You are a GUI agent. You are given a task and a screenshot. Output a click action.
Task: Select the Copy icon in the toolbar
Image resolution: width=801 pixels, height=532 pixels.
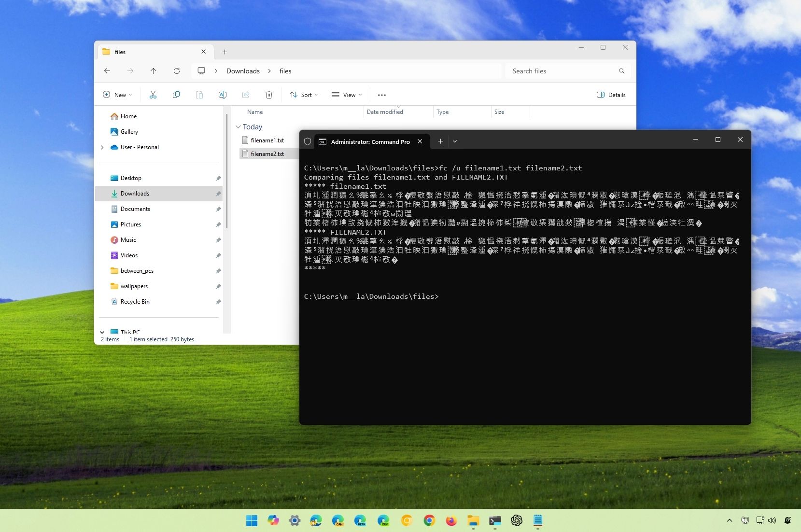[x=176, y=95]
